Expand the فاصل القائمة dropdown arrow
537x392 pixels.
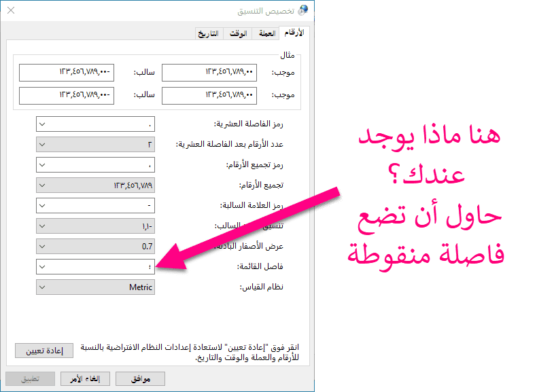[x=42, y=267]
